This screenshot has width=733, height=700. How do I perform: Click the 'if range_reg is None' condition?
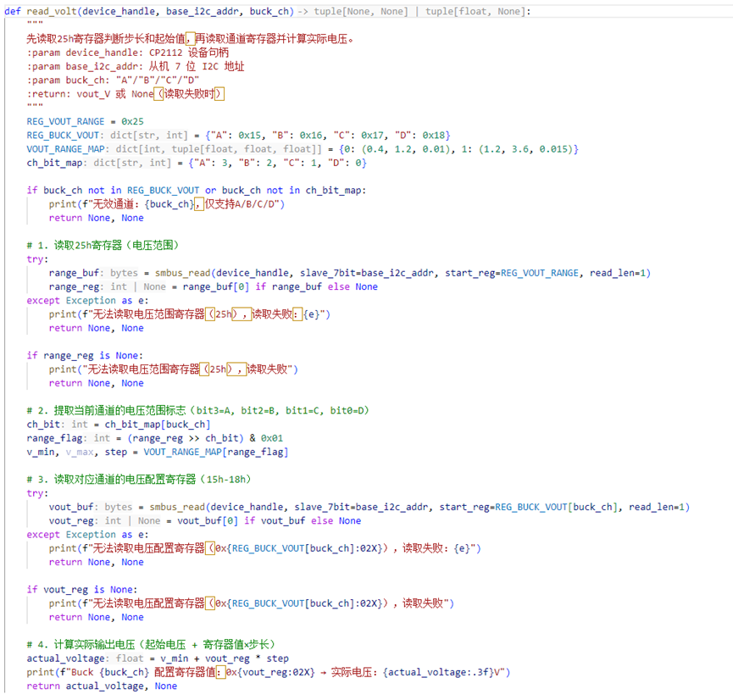pos(85,355)
